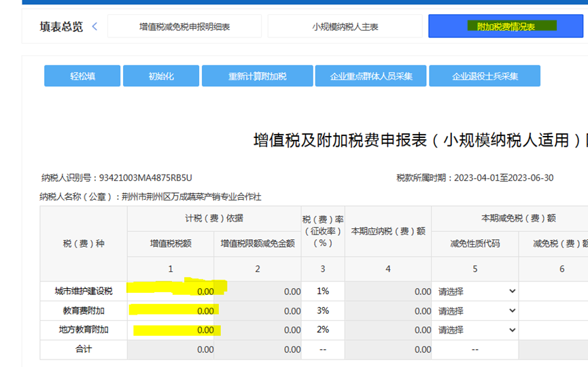Click the 轻松填 button
The image size is (588, 367).
(x=82, y=75)
